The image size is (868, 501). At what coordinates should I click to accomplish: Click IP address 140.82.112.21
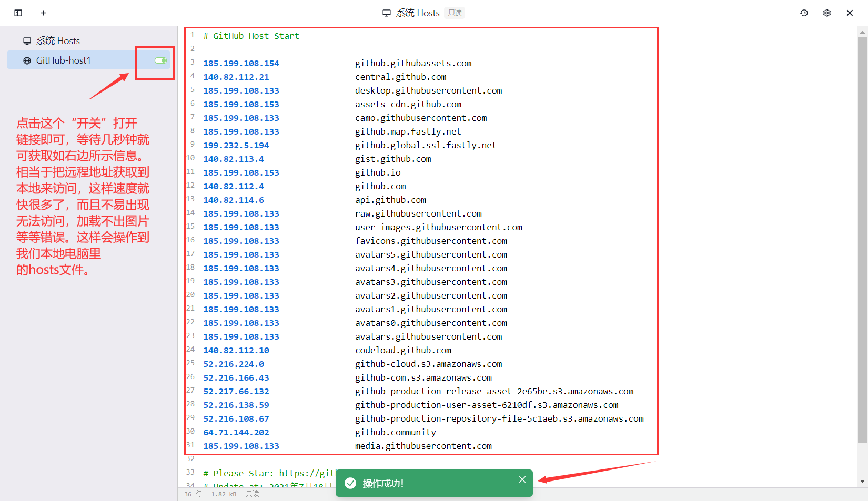click(236, 77)
